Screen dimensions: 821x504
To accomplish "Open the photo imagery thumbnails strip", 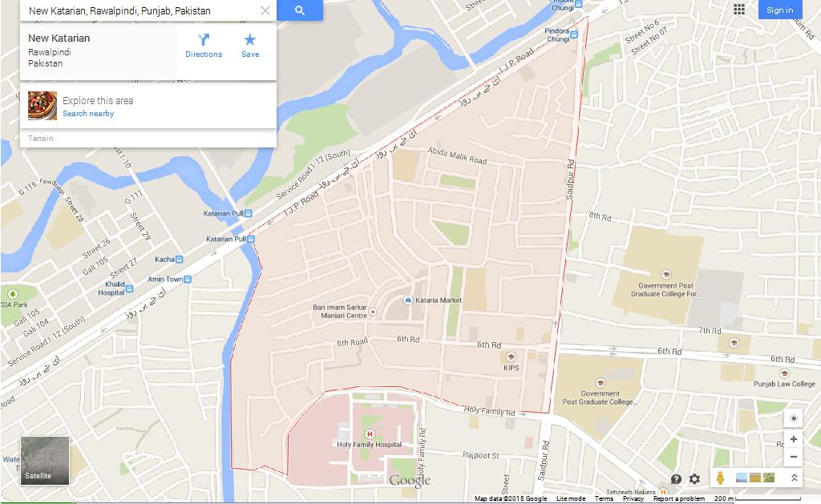I will (755, 478).
